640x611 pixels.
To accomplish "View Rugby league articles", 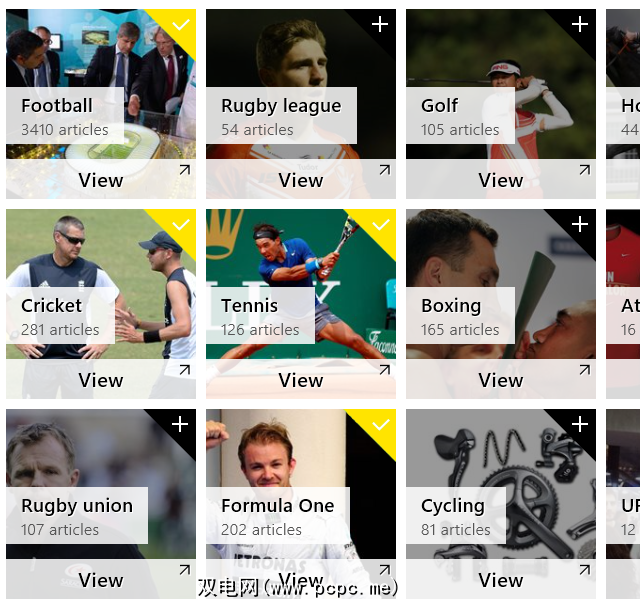I will [301, 180].
